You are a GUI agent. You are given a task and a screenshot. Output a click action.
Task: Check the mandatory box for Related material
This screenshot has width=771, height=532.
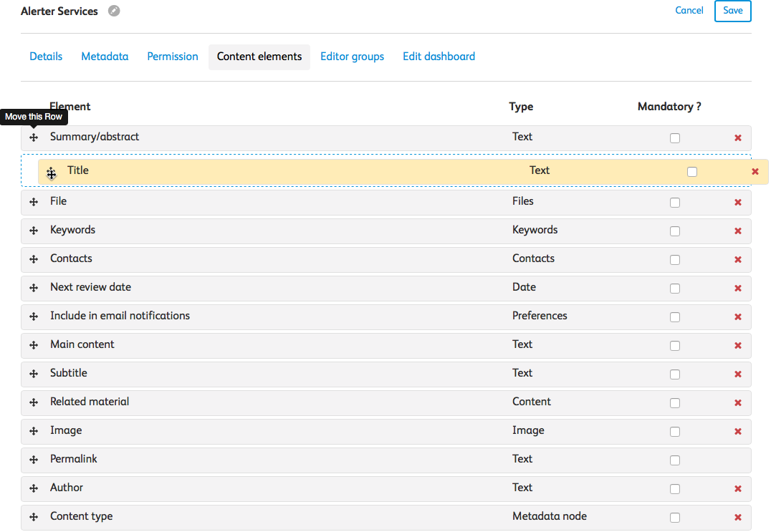coord(675,403)
